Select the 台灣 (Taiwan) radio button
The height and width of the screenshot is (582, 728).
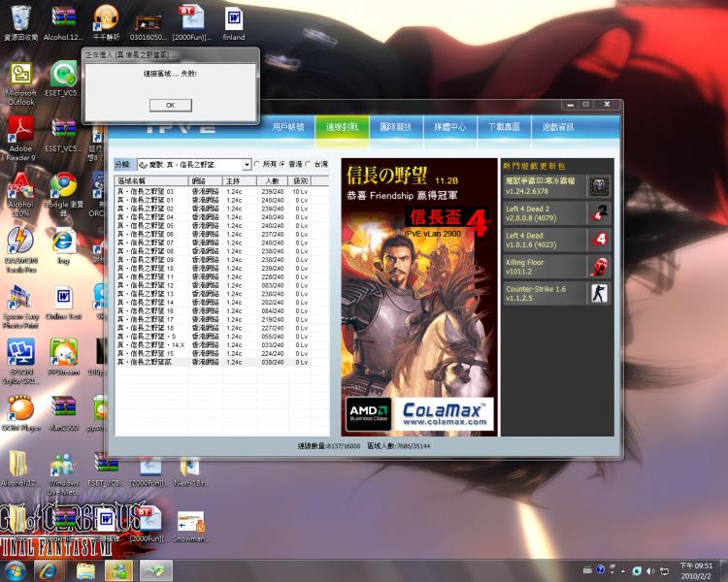point(309,165)
